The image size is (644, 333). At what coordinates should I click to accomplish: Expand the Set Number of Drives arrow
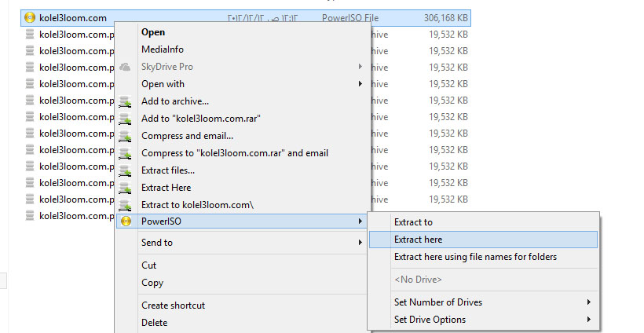[589, 302]
